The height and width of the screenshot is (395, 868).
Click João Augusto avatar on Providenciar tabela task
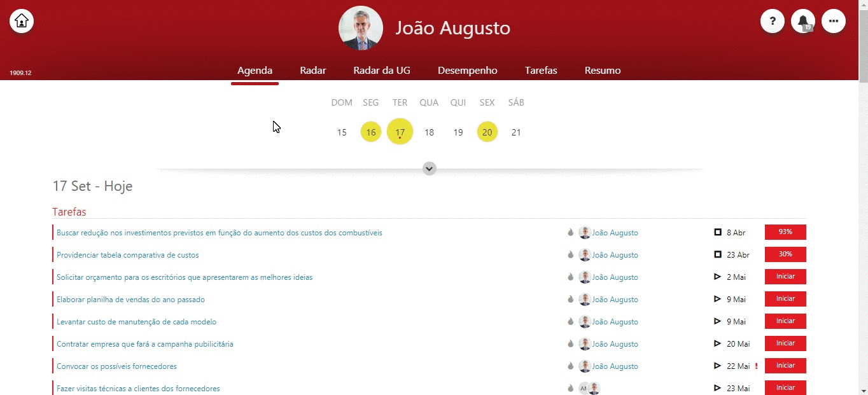click(x=585, y=254)
